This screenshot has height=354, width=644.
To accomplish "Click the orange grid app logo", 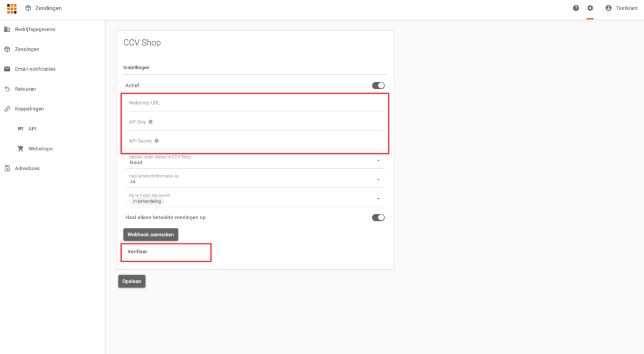I will [x=12, y=9].
